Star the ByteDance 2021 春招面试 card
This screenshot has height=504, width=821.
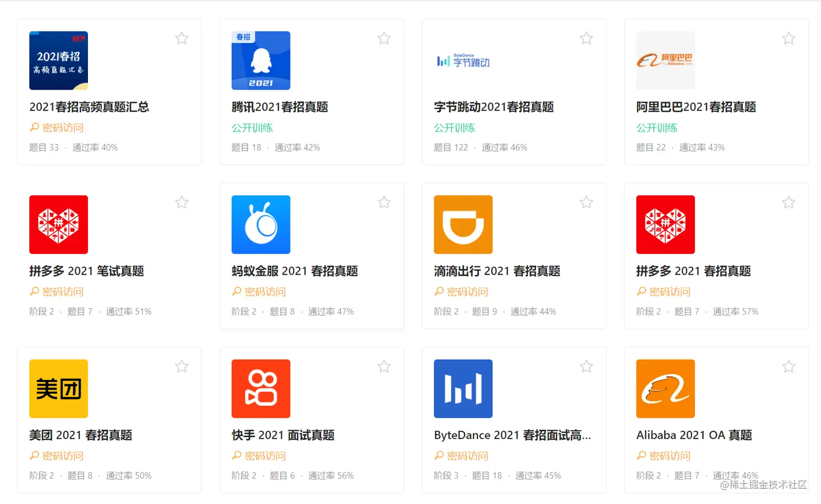tap(586, 367)
